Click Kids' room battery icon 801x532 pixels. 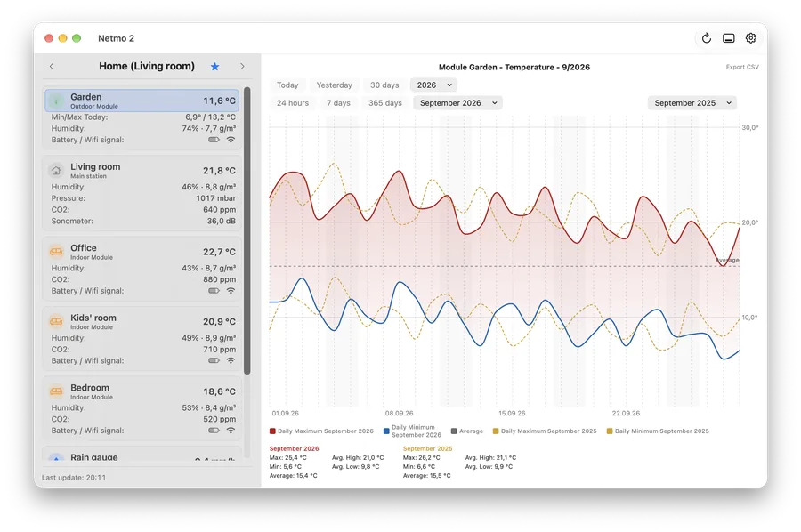[x=214, y=361]
